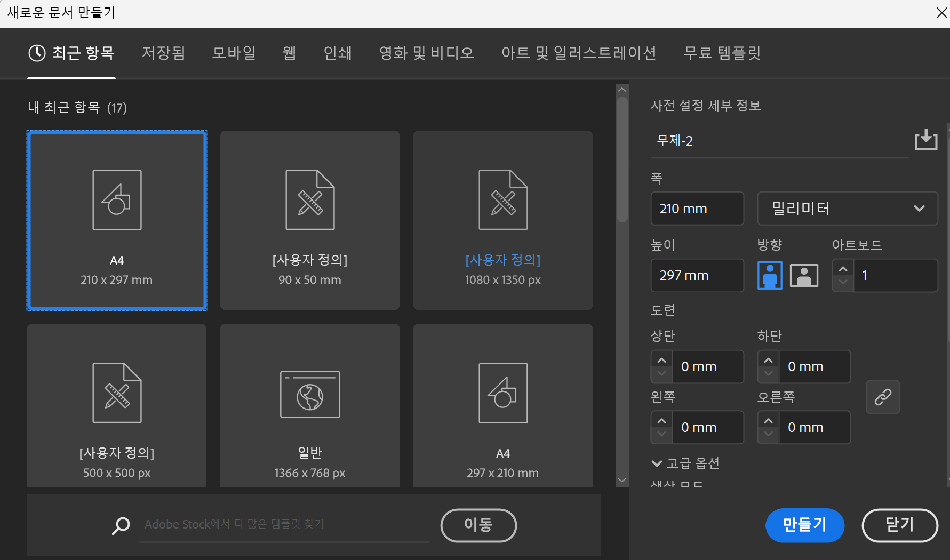
Task: Save current settings as a new preset
Action: 927,140
